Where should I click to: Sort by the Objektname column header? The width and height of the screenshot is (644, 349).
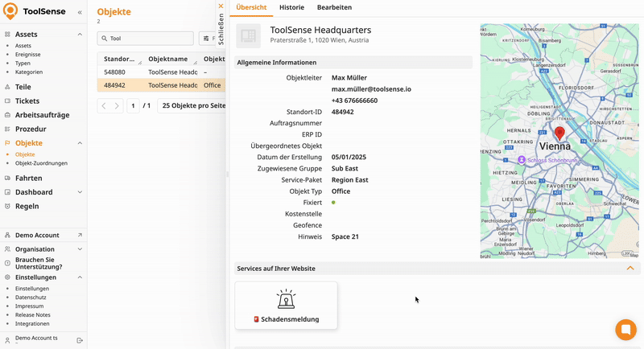tap(168, 59)
